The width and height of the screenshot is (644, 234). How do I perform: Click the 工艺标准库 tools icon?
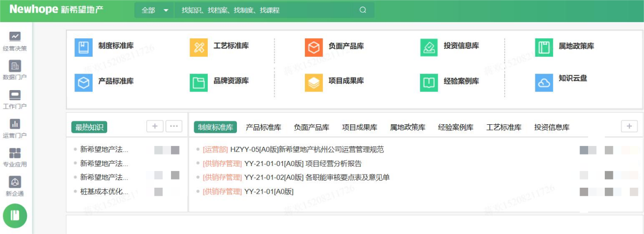199,48
